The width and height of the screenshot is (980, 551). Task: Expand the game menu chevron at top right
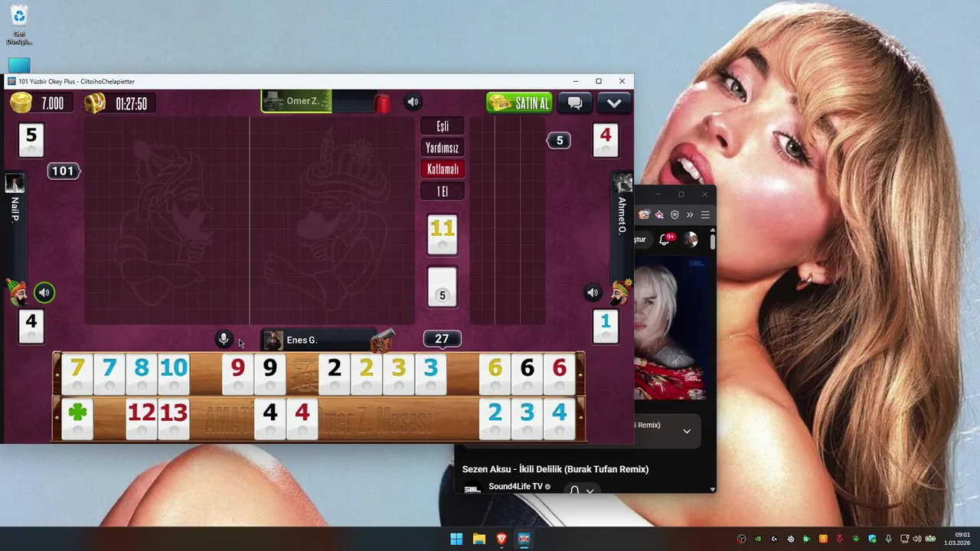coord(614,103)
